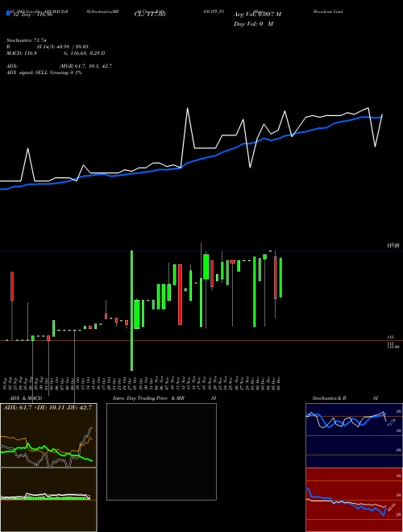This screenshot has width=403, height=532.
Task: Click the 'Broadcast Limit' header text
Action: pyautogui.click(x=328, y=11)
